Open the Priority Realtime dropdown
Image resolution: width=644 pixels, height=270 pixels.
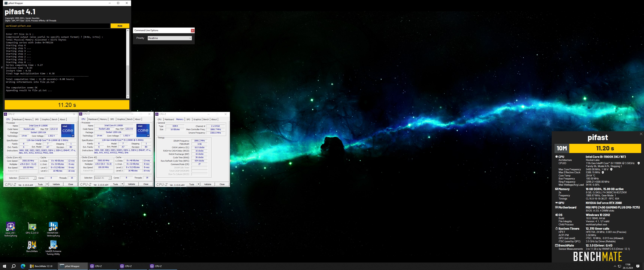click(170, 38)
